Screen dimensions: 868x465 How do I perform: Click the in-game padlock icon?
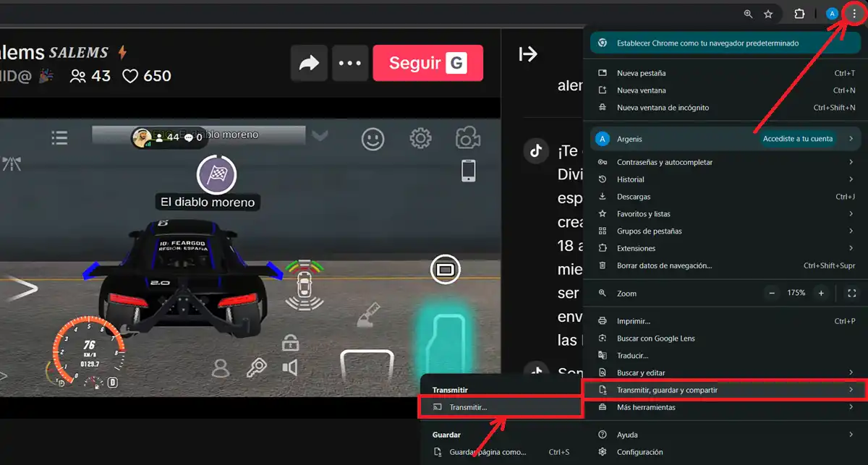[x=291, y=341]
